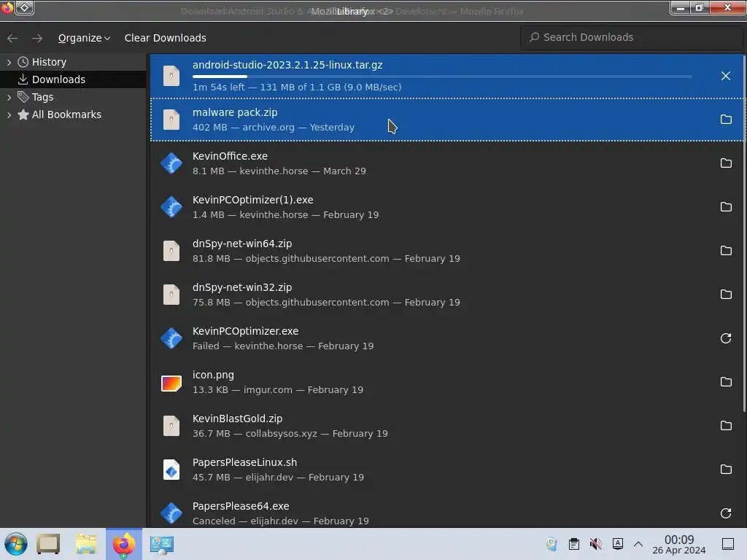Select the failed KevinPCOptimizer.exe entry
Image resolution: width=747 pixels, height=560 pixels.
447,338
